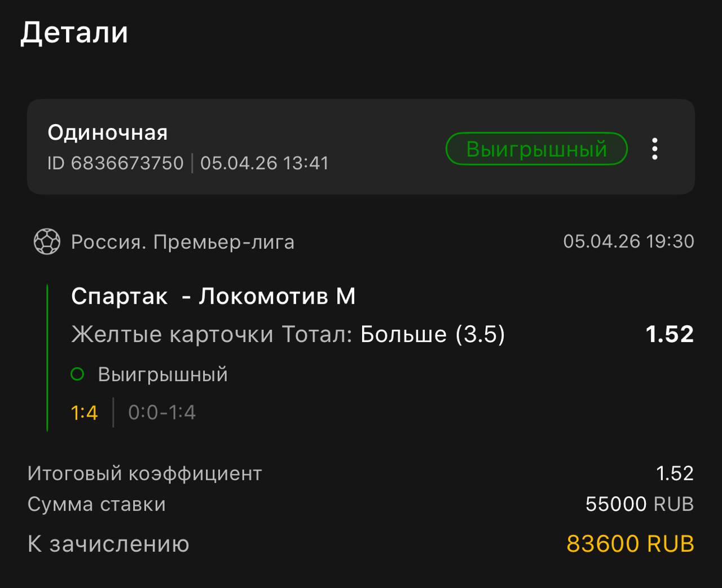
Task: Open Россия. Премьер-лига league link
Action: pos(182,242)
